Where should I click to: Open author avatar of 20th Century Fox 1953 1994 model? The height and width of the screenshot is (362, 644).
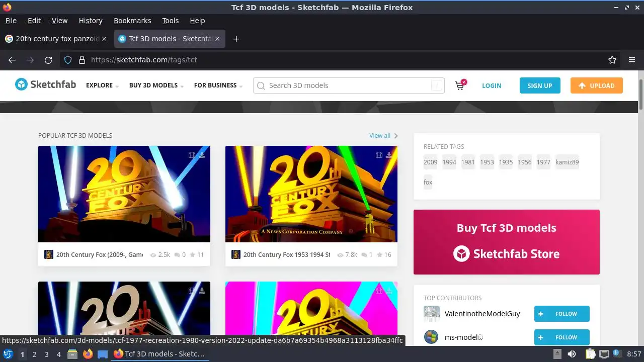[236, 254]
